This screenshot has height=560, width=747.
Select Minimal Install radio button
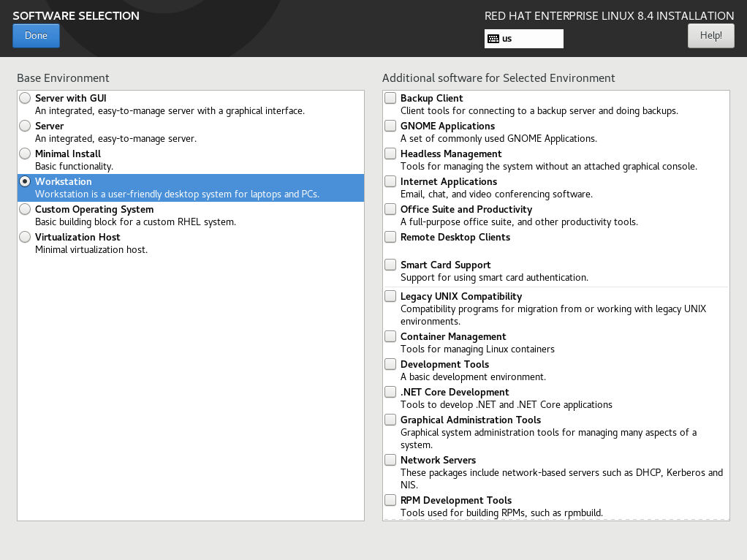(x=26, y=154)
